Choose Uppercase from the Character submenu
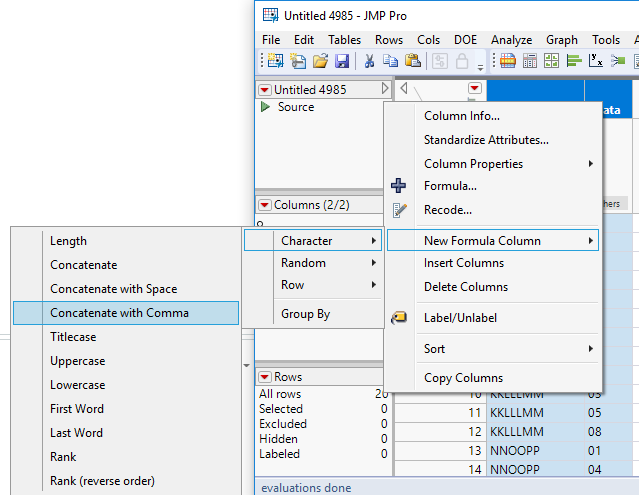 pos(78,361)
